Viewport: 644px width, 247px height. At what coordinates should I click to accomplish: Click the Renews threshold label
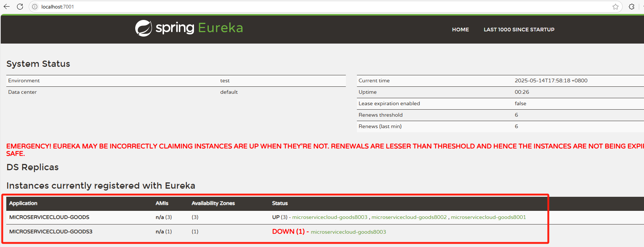coord(381,115)
